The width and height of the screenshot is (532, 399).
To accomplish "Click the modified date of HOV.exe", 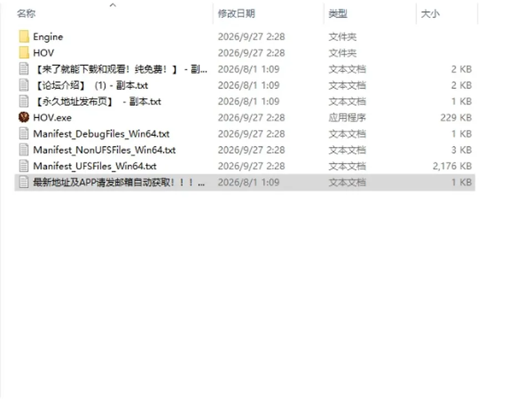I will [252, 117].
